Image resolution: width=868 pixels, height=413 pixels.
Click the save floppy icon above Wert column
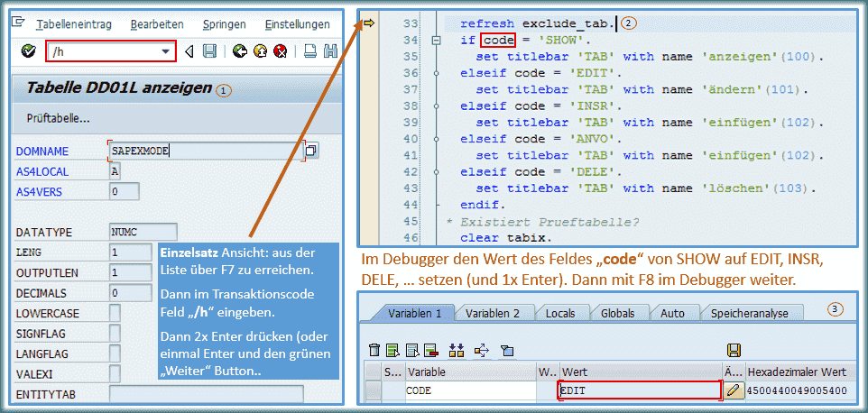(x=734, y=350)
